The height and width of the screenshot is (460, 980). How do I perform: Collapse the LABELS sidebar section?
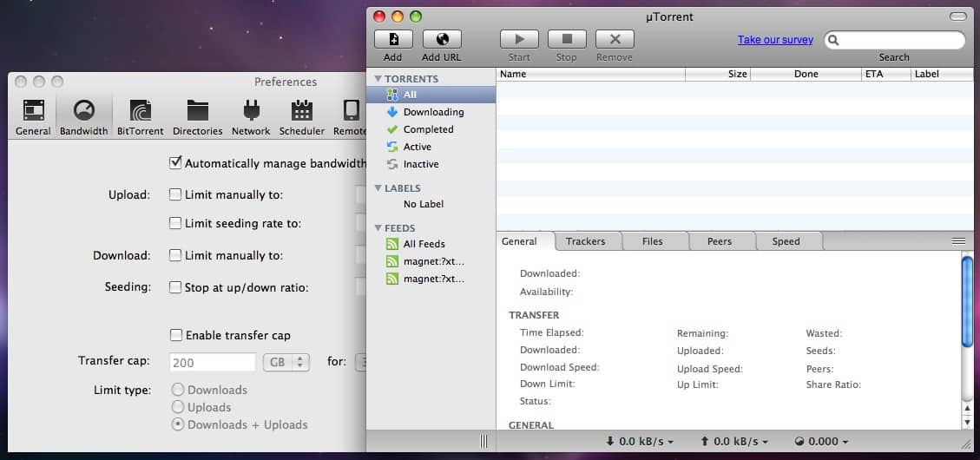click(378, 188)
